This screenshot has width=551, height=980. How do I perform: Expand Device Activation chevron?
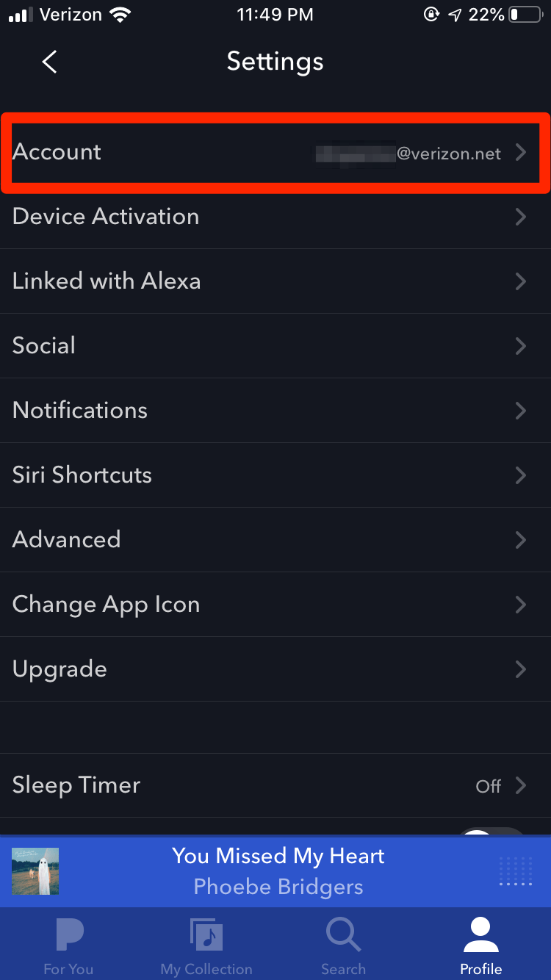point(520,217)
